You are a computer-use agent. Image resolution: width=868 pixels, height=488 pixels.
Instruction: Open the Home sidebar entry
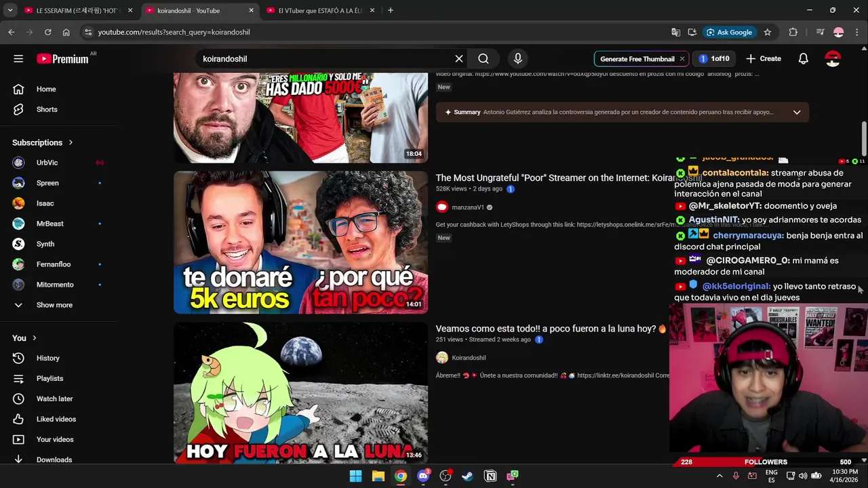coord(46,89)
